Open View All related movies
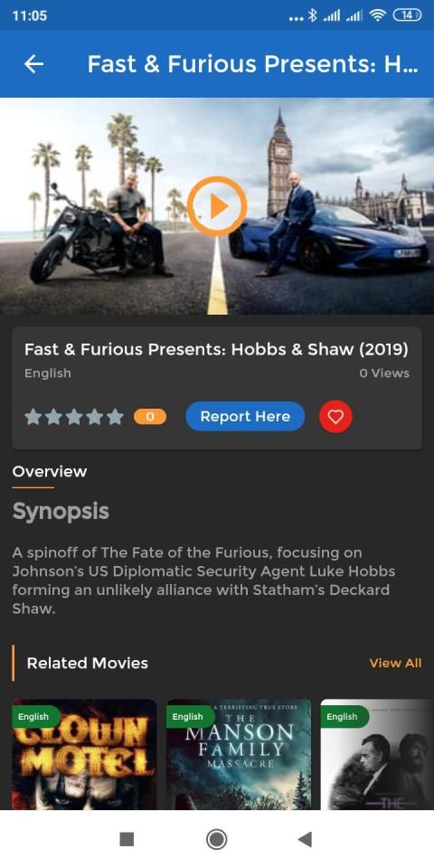Image resolution: width=434 pixels, height=868 pixels. click(x=395, y=663)
